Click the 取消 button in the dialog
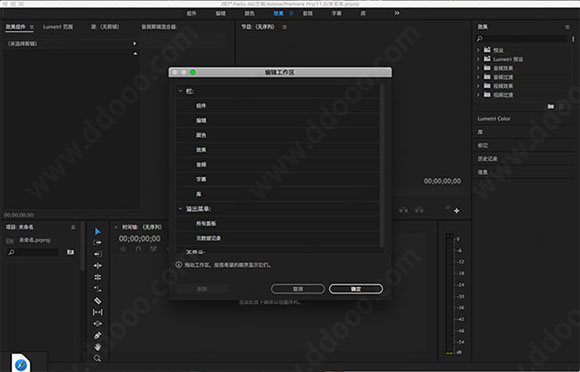The image size is (580, 372). point(298,289)
